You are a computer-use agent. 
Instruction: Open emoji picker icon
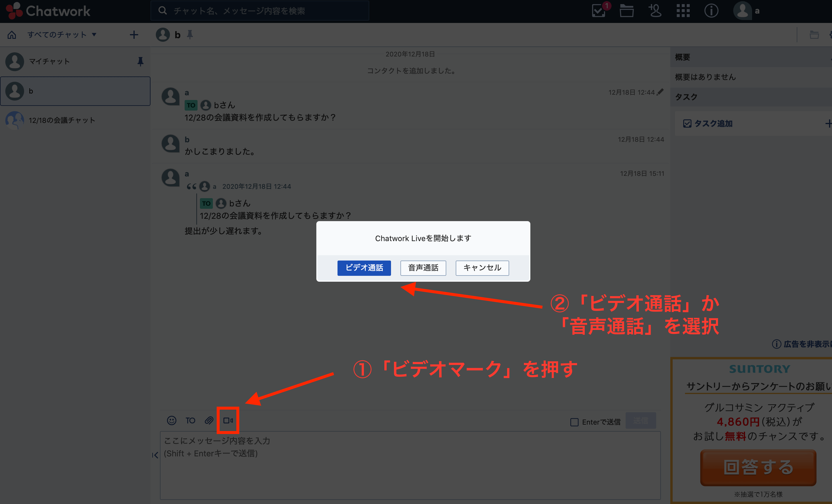[171, 420]
